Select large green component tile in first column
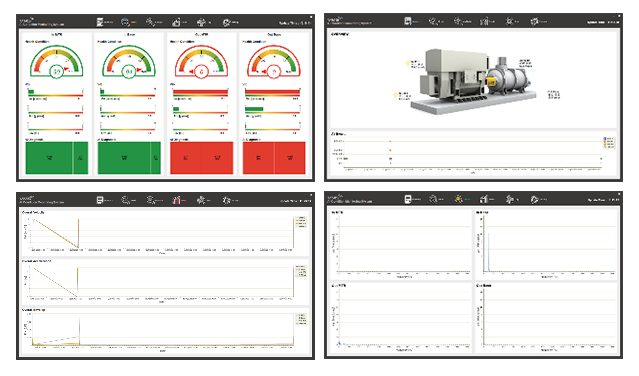The width and height of the screenshot is (639, 376). (x=49, y=158)
